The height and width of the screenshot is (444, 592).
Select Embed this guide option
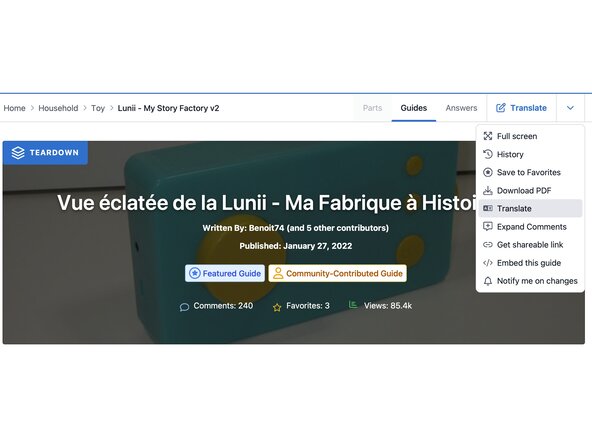530,263
